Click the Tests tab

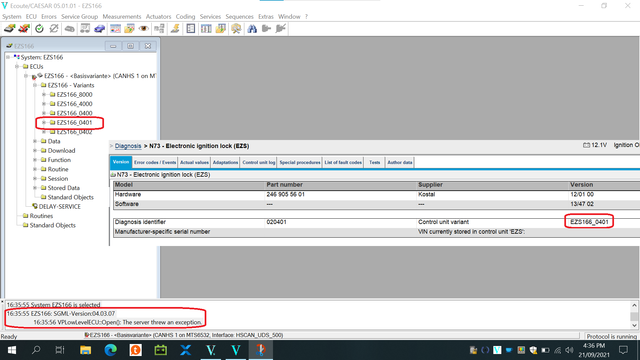(x=375, y=162)
